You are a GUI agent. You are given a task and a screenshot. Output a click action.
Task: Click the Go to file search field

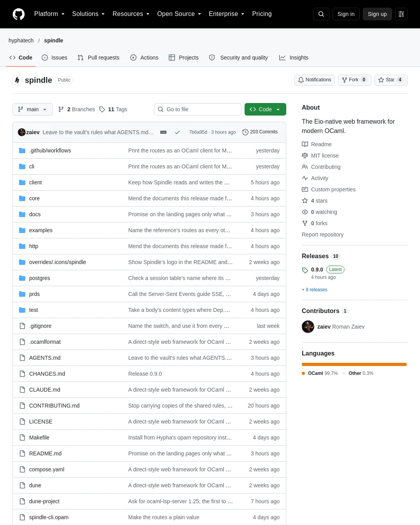click(x=198, y=109)
